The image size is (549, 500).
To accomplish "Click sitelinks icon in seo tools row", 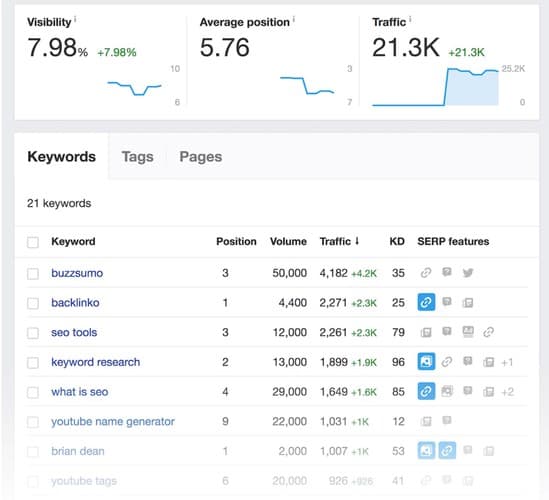I will pos(488,332).
